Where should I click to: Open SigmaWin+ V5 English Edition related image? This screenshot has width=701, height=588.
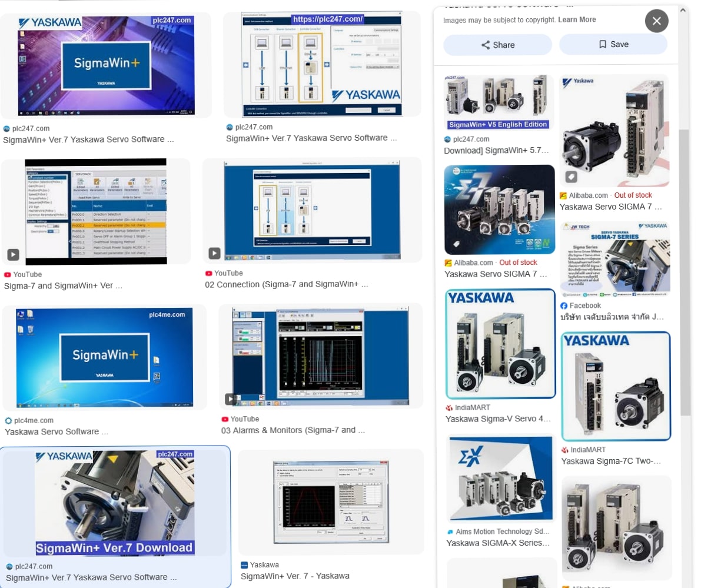pos(499,102)
